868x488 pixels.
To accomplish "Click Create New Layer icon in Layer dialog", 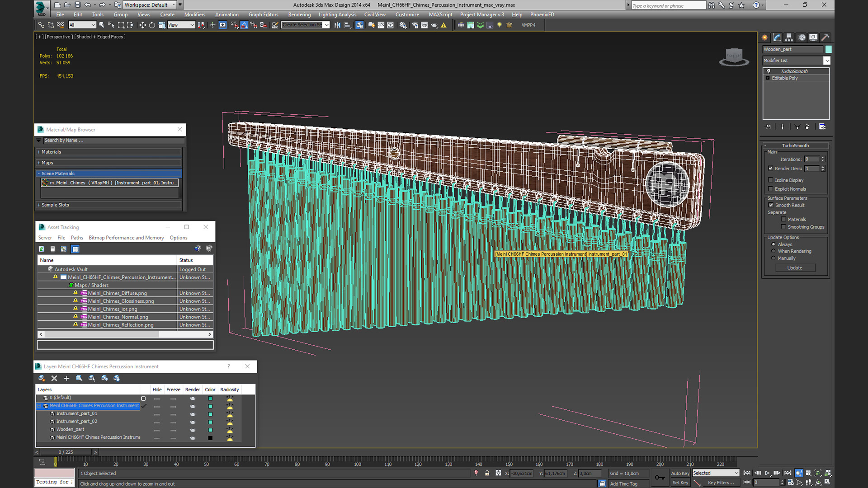I will [42, 378].
